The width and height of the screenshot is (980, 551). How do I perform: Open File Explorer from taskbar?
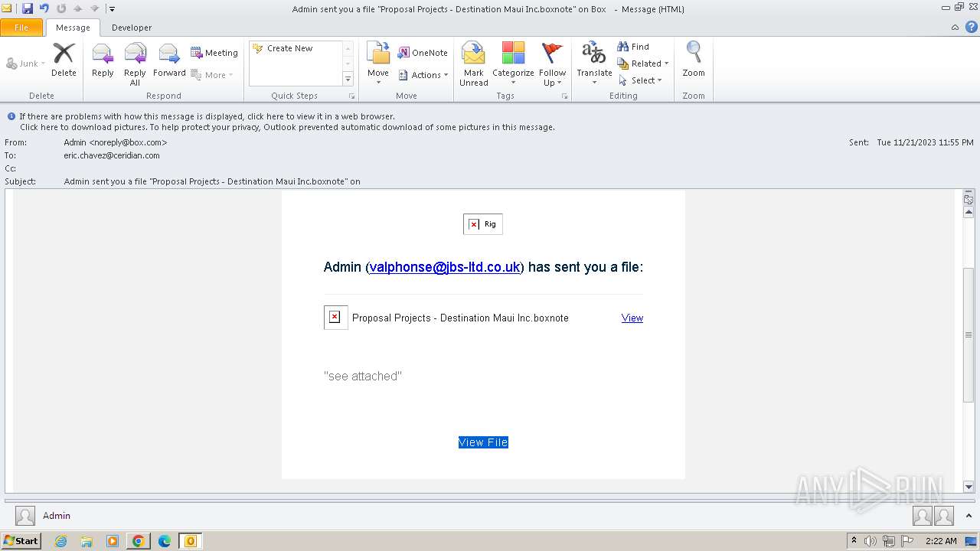(87, 541)
